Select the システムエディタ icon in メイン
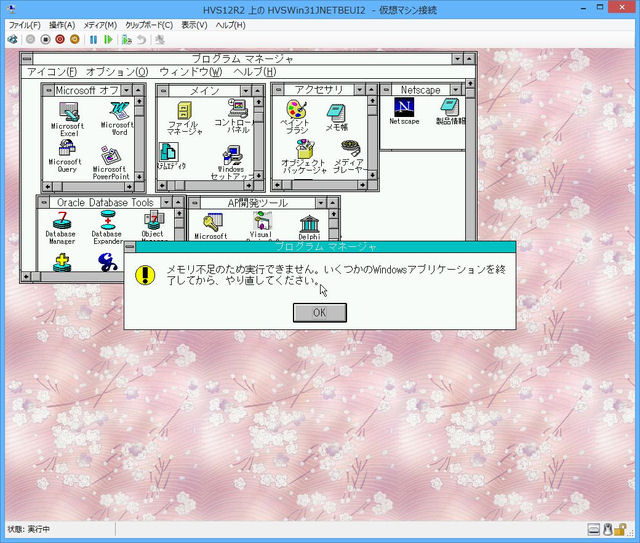 point(171,156)
